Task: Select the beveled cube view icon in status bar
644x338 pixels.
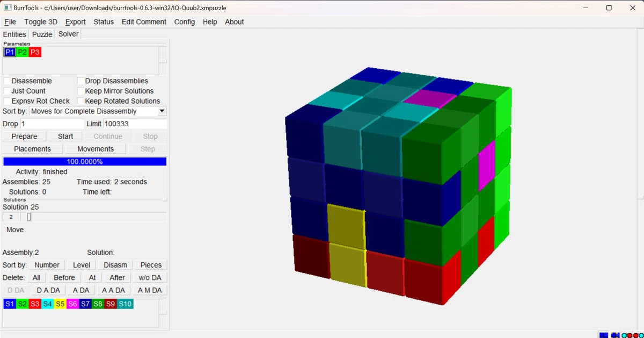Action: 616,335
